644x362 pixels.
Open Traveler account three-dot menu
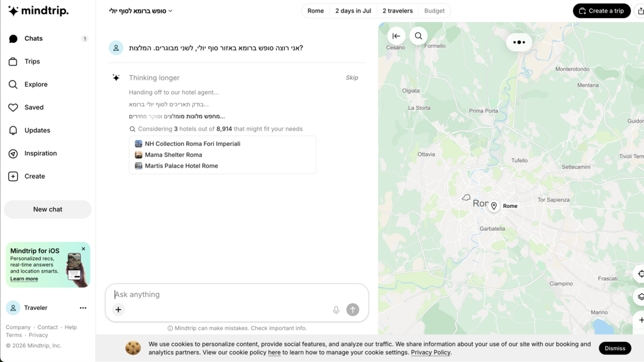[x=83, y=308]
